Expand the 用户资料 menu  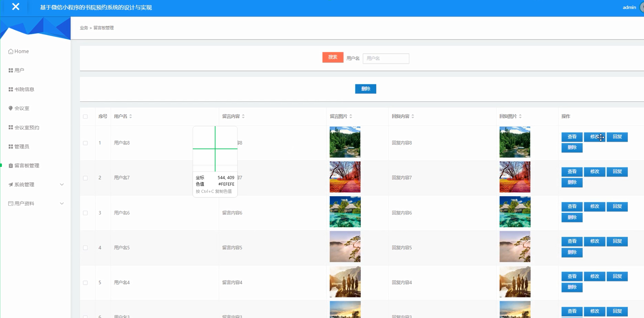(x=24, y=203)
